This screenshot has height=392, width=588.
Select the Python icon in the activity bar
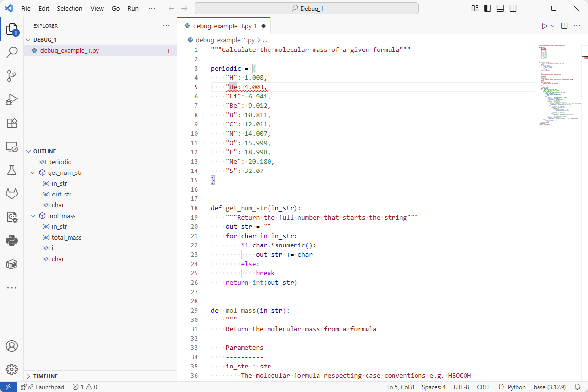(x=12, y=240)
